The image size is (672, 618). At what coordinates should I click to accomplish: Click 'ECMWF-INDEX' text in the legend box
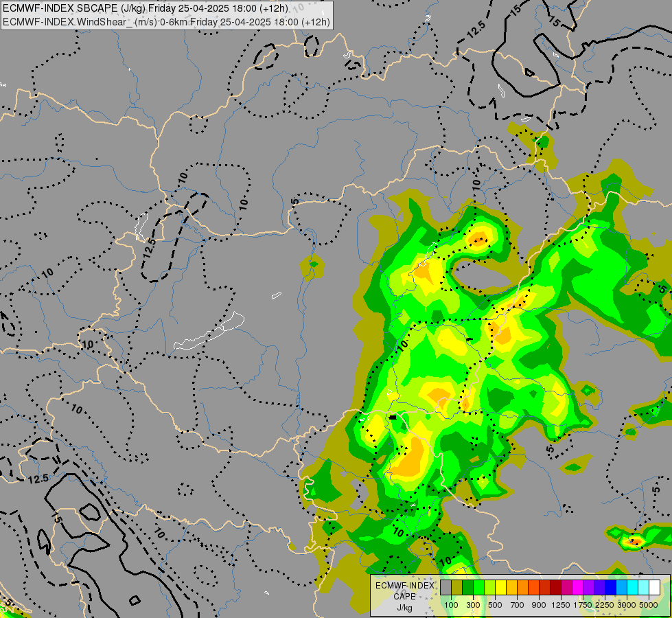[405, 586]
